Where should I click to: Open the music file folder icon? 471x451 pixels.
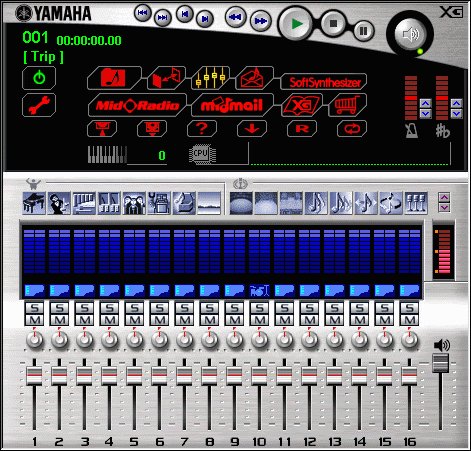[114, 78]
